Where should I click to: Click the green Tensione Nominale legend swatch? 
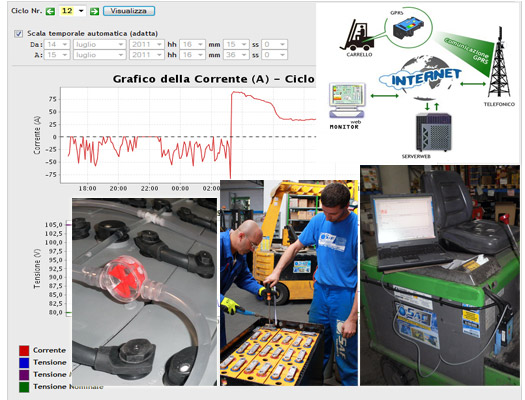pos(24,387)
